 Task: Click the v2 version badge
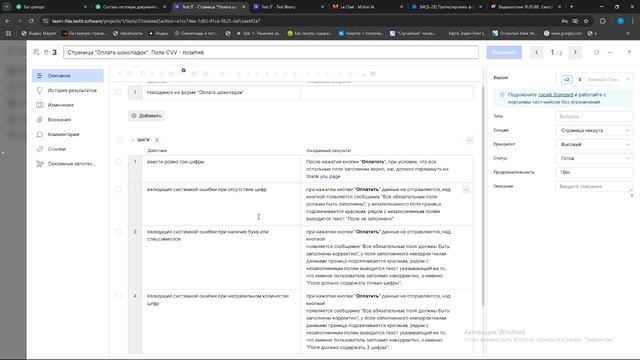pos(567,80)
